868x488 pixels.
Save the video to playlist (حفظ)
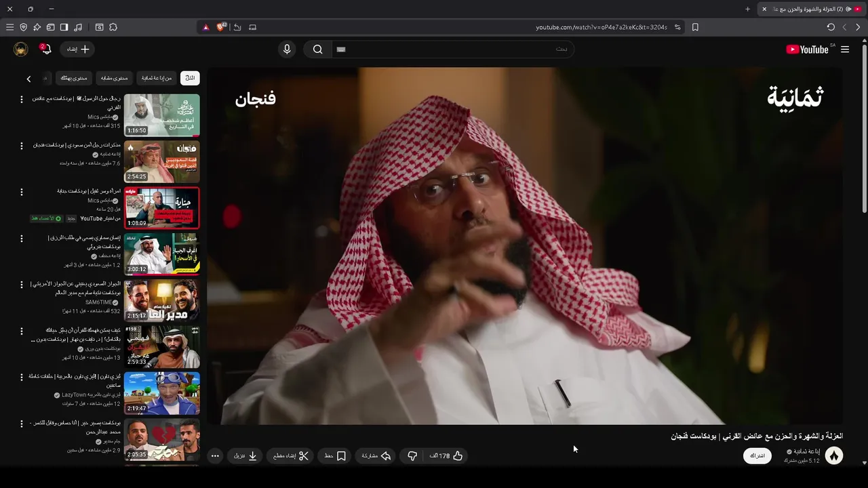(x=335, y=456)
